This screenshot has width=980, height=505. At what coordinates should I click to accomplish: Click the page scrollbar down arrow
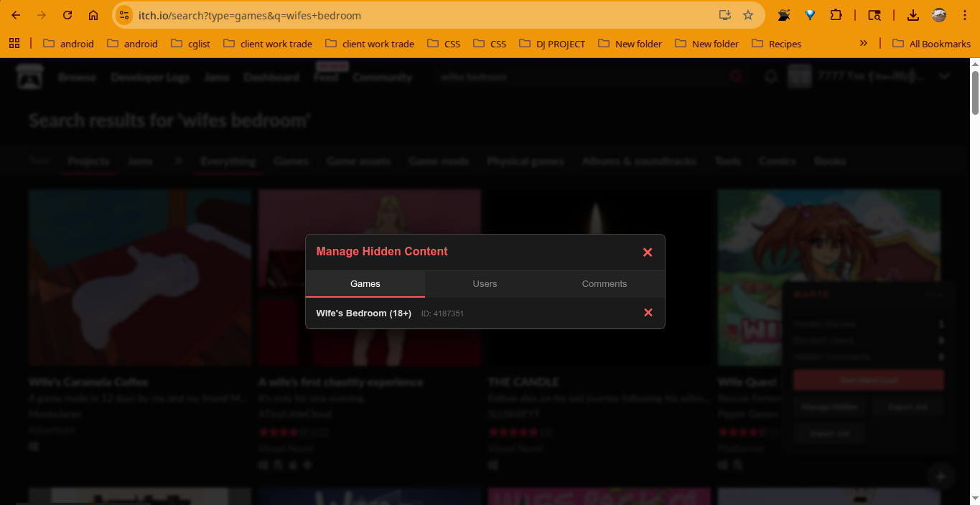pos(974,499)
